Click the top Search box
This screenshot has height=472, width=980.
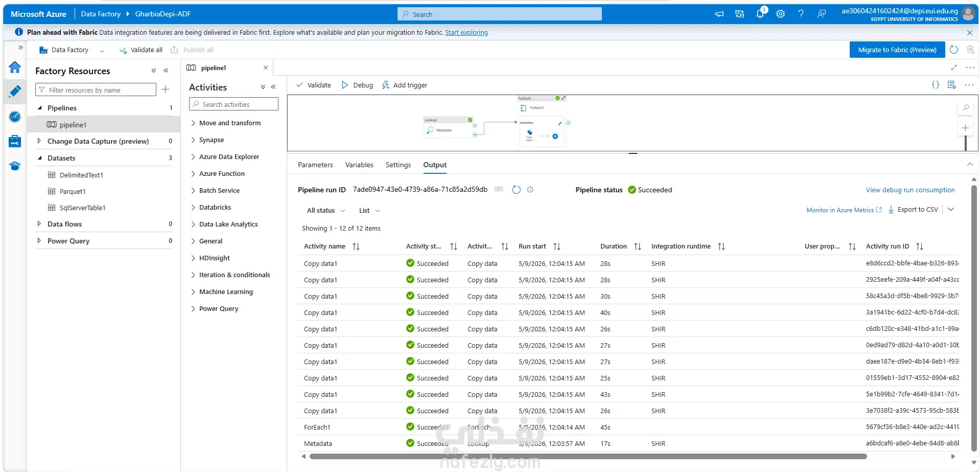tap(499, 14)
